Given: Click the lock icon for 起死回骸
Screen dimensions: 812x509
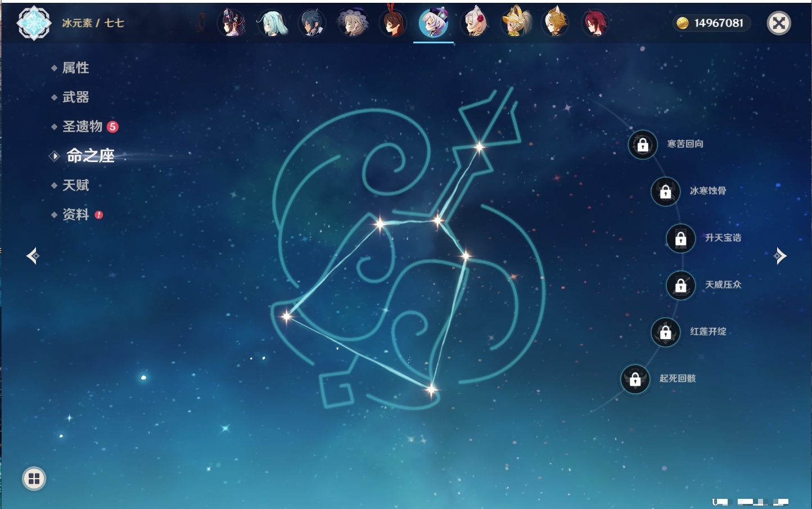Looking at the screenshot, I should (x=635, y=379).
